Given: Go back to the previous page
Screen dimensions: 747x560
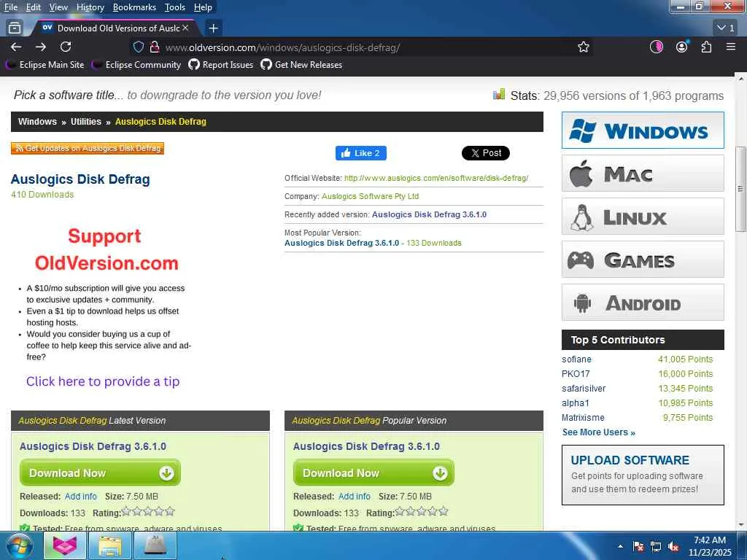Looking at the screenshot, I should point(16,47).
